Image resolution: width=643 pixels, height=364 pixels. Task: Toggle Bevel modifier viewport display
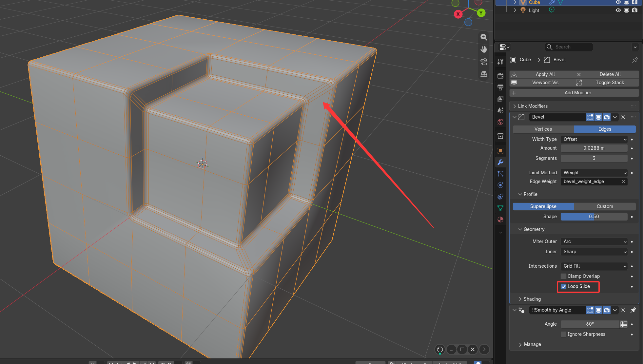pos(598,117)
